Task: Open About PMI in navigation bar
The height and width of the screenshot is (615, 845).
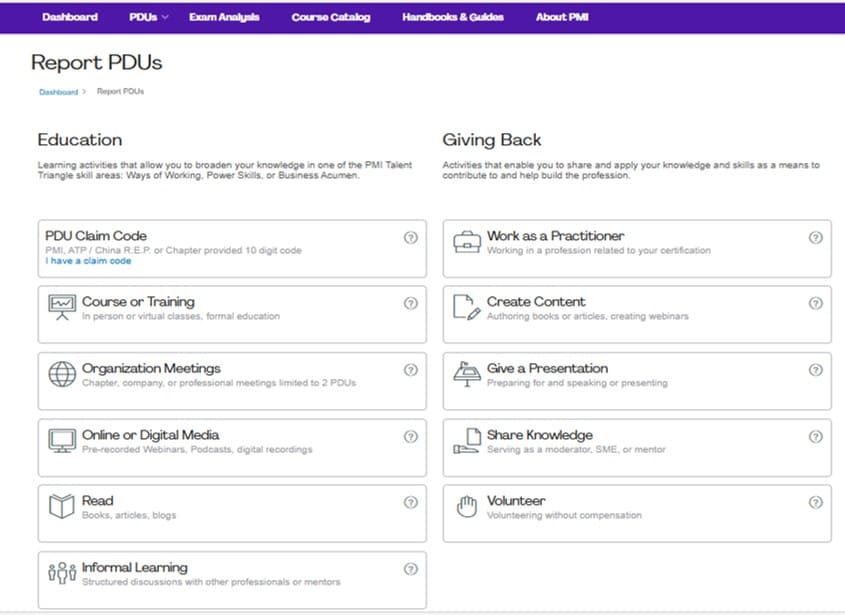Action: (562, 17)
